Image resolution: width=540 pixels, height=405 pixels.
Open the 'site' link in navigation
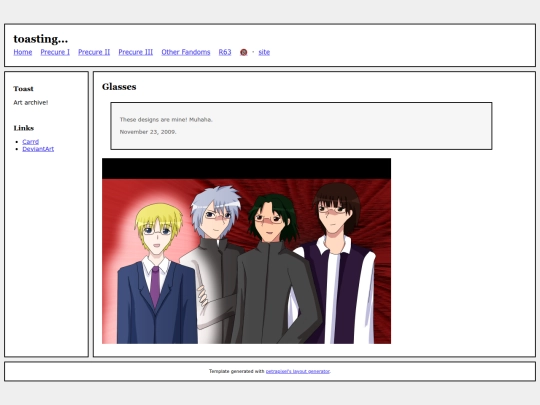(x=264, y=52)
